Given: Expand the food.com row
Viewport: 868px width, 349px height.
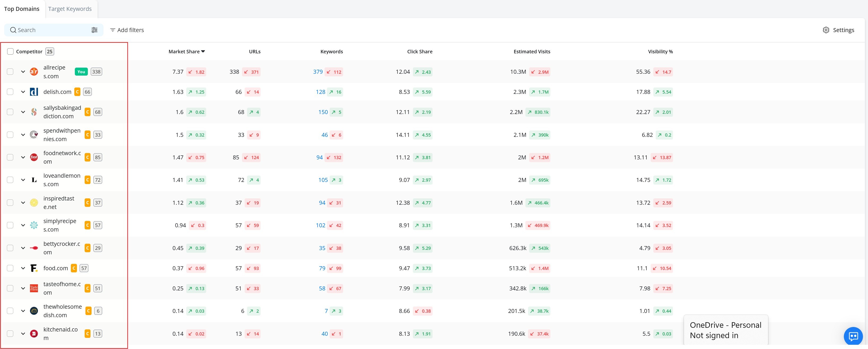Looking at the screenshot, I should tap(23, 268).
